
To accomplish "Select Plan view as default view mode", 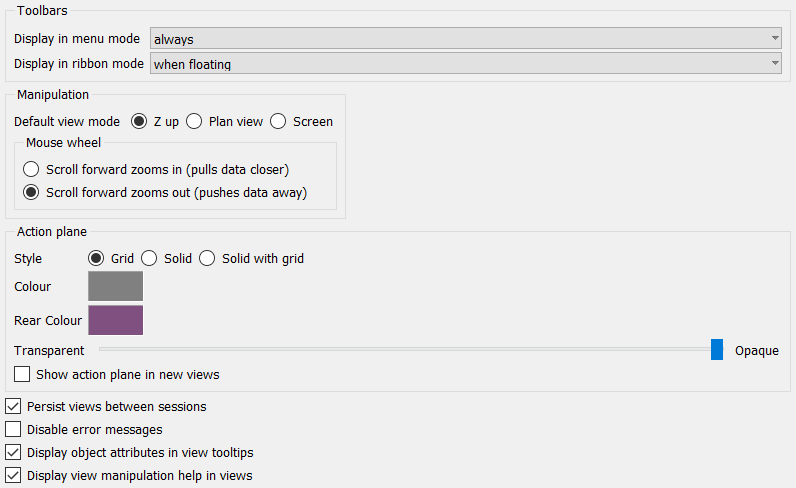I will point(194,121).
